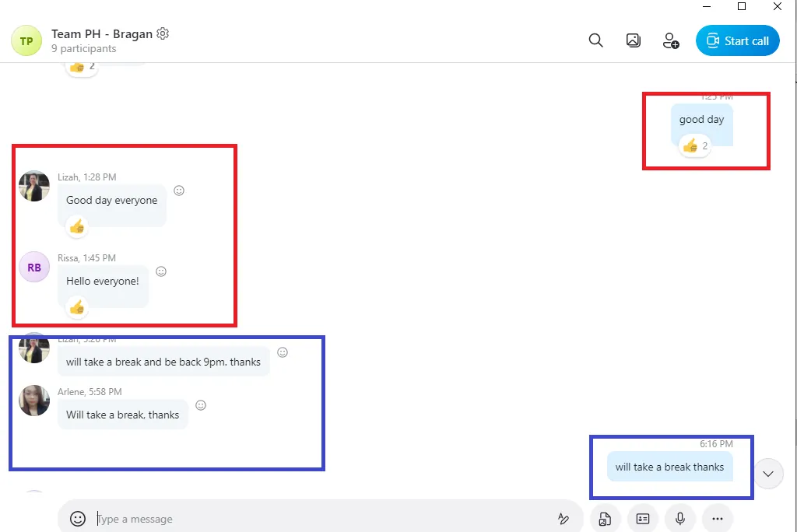React to Lizah's 9pm break message
Image resolution: width=797 pixels, height=532 pixels.
pos(283,352)
